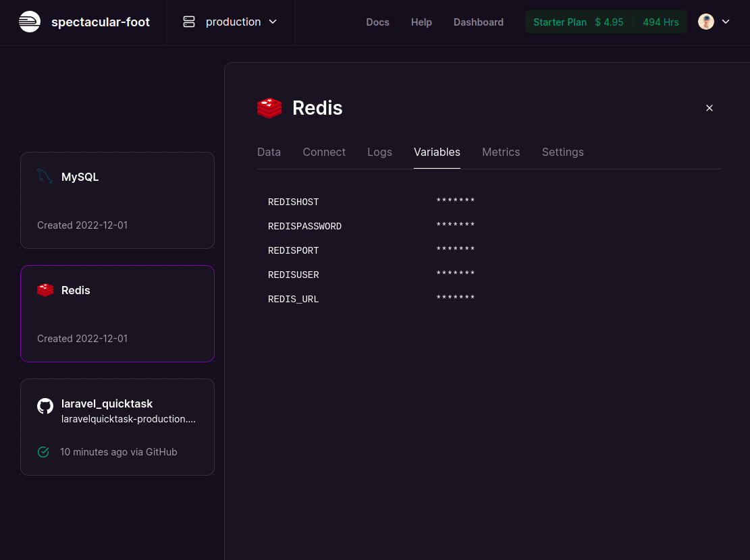
Task: Expand the production environment dropdown
Action: pyautogui.click(x=273, y=22)
